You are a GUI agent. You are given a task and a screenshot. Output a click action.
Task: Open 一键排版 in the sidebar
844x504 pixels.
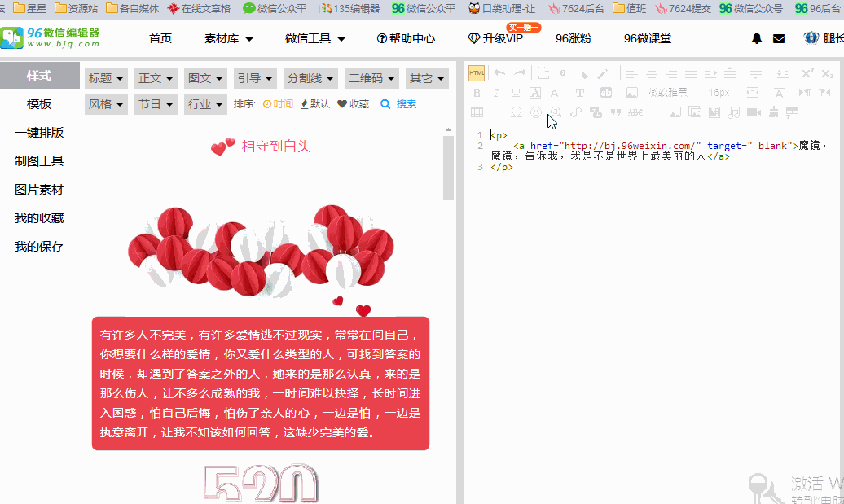coord(39,133)
